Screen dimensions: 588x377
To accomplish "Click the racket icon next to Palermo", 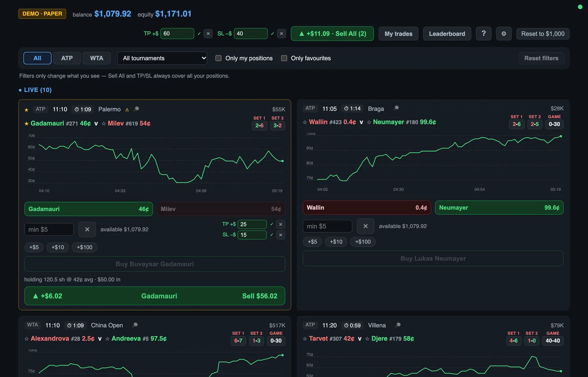I will pos(136,109).
